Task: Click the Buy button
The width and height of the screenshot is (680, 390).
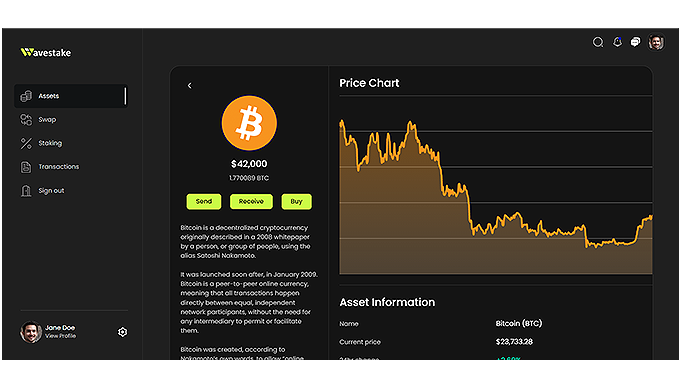Action: point(297,201)
